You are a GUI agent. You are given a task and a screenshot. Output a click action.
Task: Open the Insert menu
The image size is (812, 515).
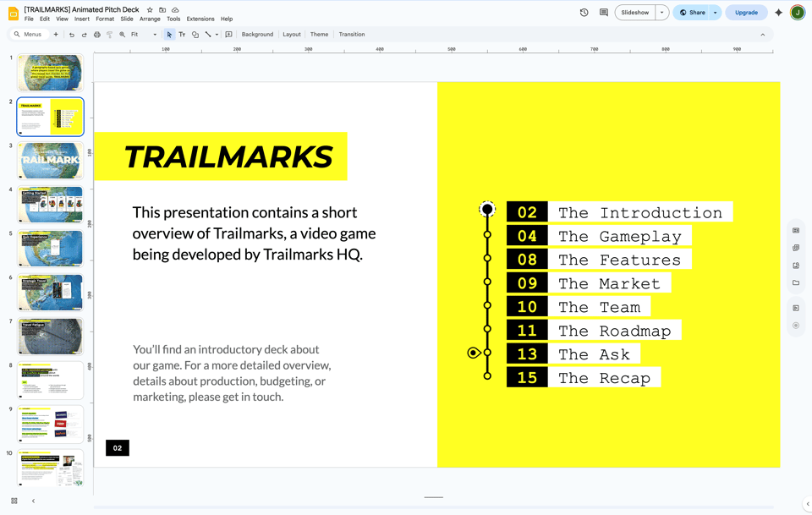(81, 19)
